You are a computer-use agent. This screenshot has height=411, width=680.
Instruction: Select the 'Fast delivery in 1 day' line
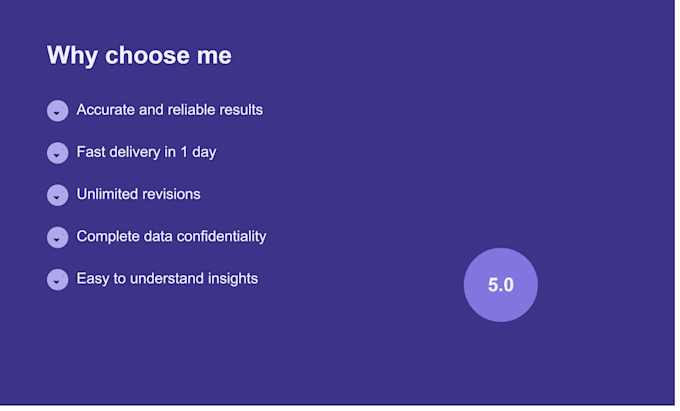coord(146,152)
